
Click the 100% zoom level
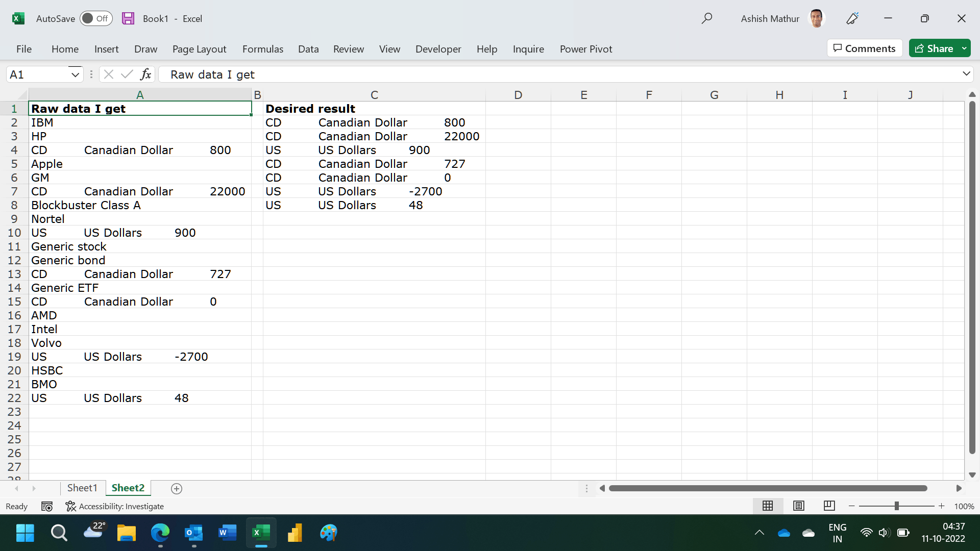(964, 506)
